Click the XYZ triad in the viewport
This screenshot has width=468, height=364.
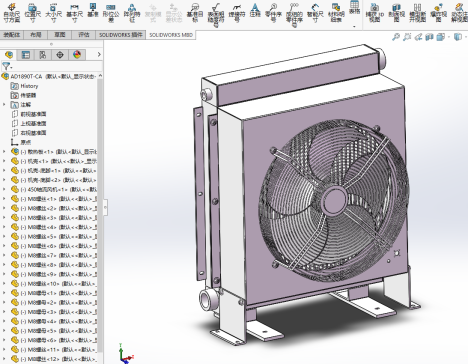point(126,353)
